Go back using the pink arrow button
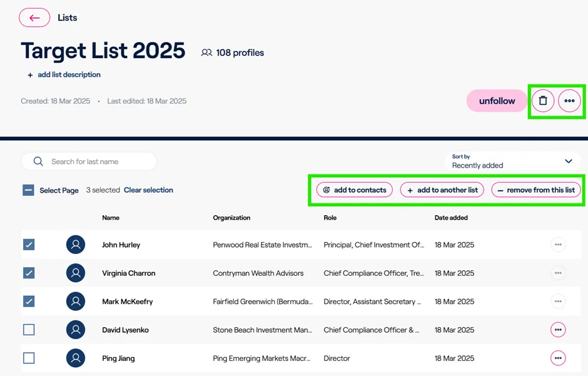 (34, 18)
